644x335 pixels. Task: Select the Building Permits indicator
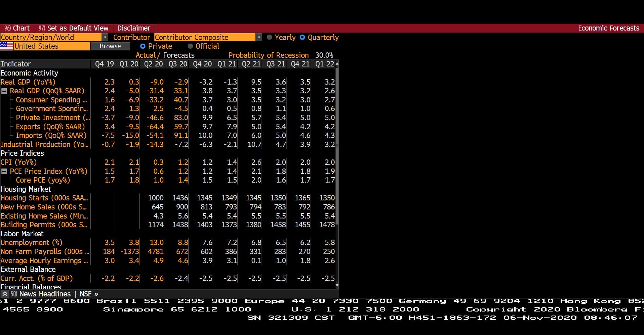[x=44, y=225]
